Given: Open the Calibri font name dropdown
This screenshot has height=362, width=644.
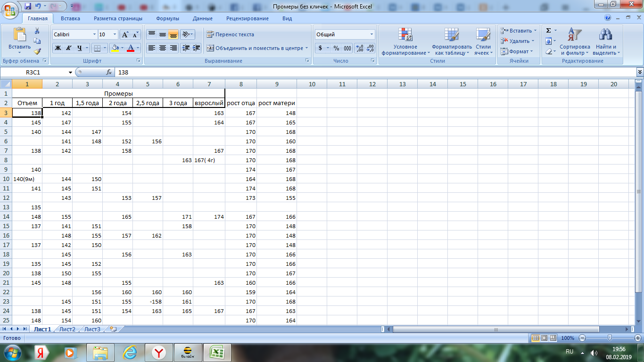Looking at the screenshot, I should [x=94, y=34].
